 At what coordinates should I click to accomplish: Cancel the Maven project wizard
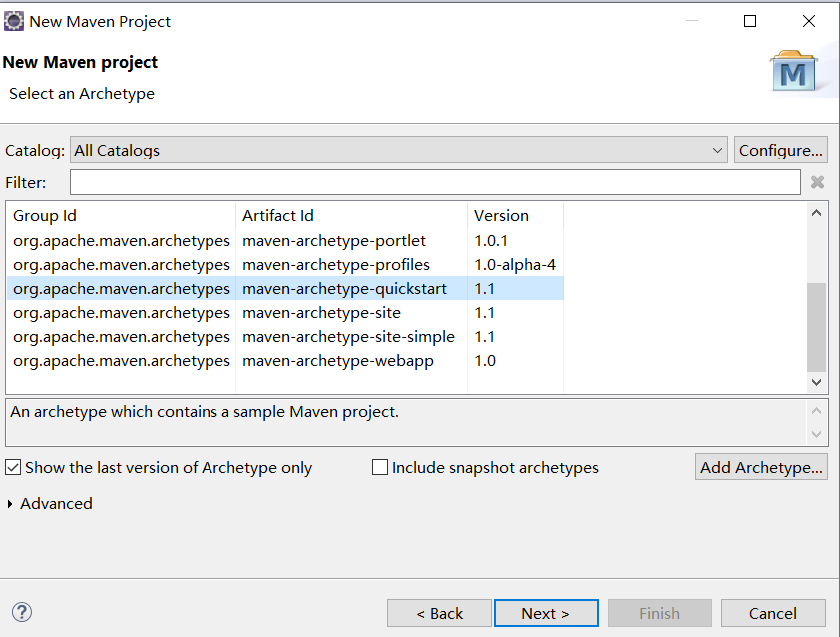click(x=773, y=613)
